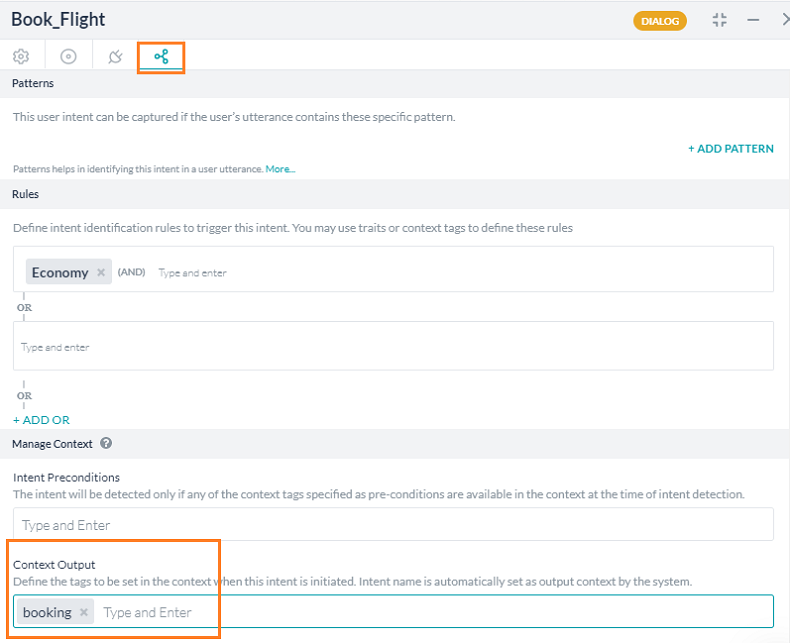Focus the Context Output field after booking
This screenshot has height=643, width=790.
point(400,612)
